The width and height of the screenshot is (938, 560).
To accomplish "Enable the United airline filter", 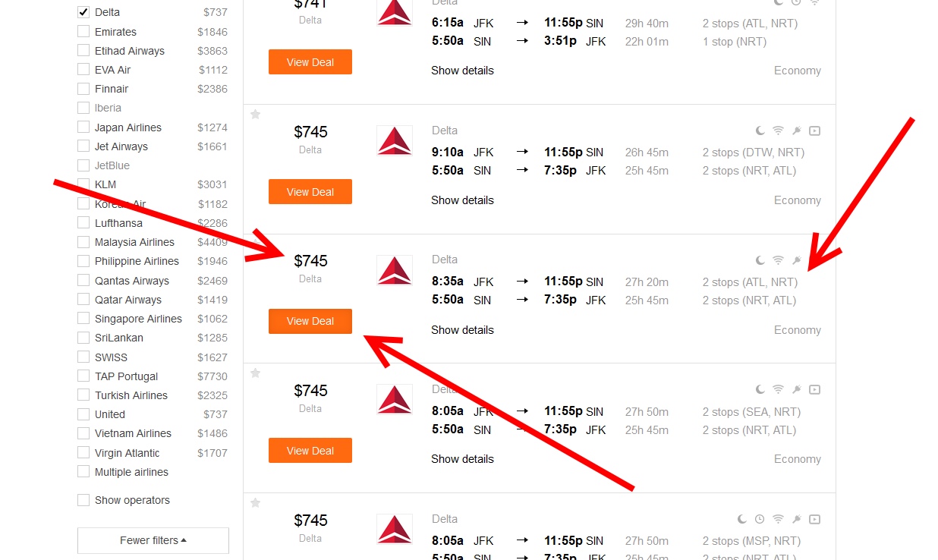I will [x=83, y=414].
